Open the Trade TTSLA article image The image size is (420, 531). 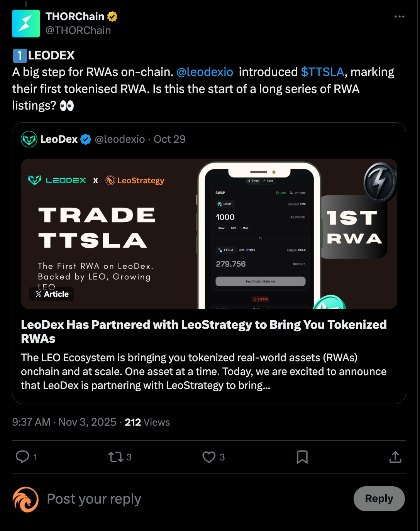(209, 233)
